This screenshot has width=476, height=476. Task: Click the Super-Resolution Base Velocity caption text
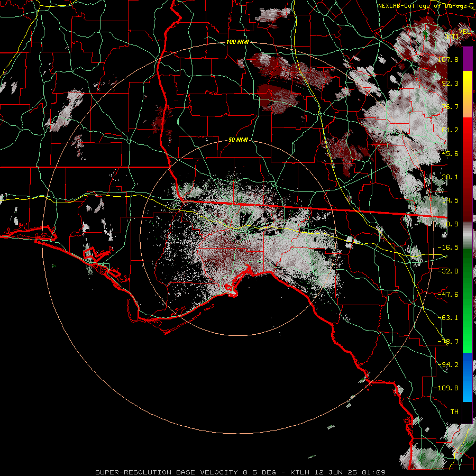(240, 472)
